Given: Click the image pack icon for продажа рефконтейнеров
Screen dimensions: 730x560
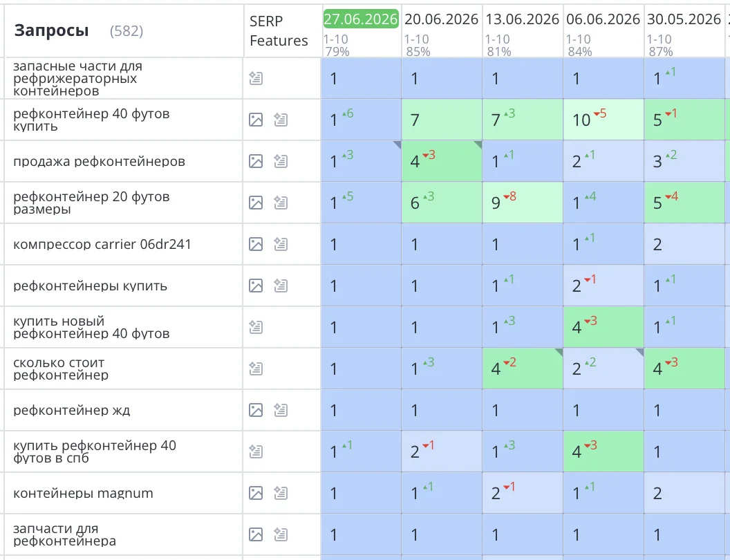Looking at the screenshot, I should pyautogui.click(x=256, y=161).
